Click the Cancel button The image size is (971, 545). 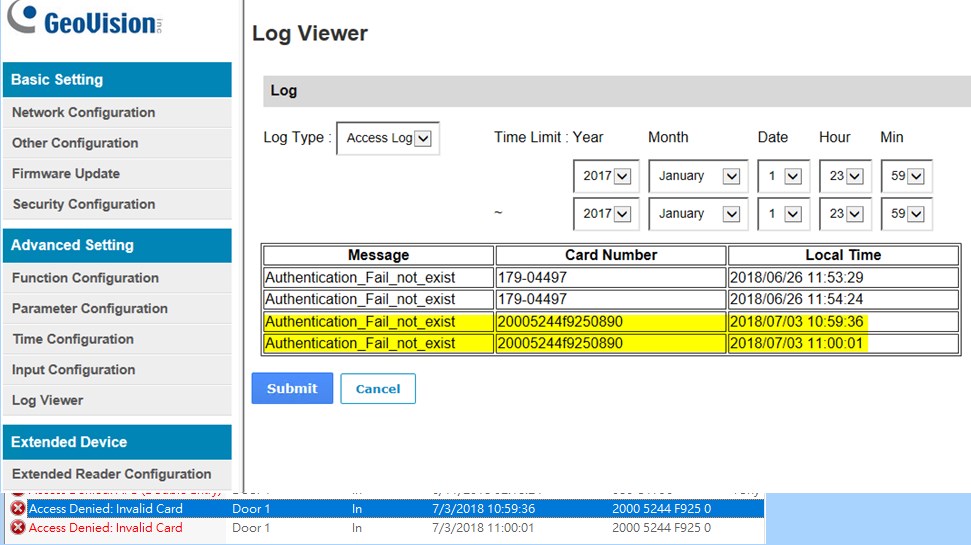pos(378,389)
